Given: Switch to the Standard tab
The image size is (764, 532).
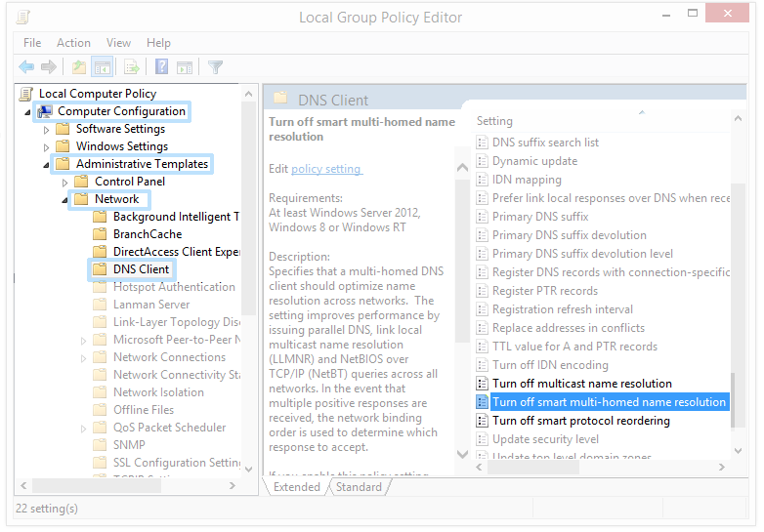Looking at the screenshot, I should coord(359,487).
